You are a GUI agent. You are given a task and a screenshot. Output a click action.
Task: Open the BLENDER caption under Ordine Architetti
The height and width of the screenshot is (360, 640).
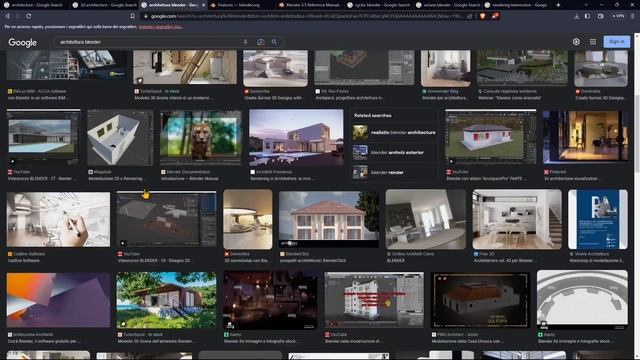point(396,260)
